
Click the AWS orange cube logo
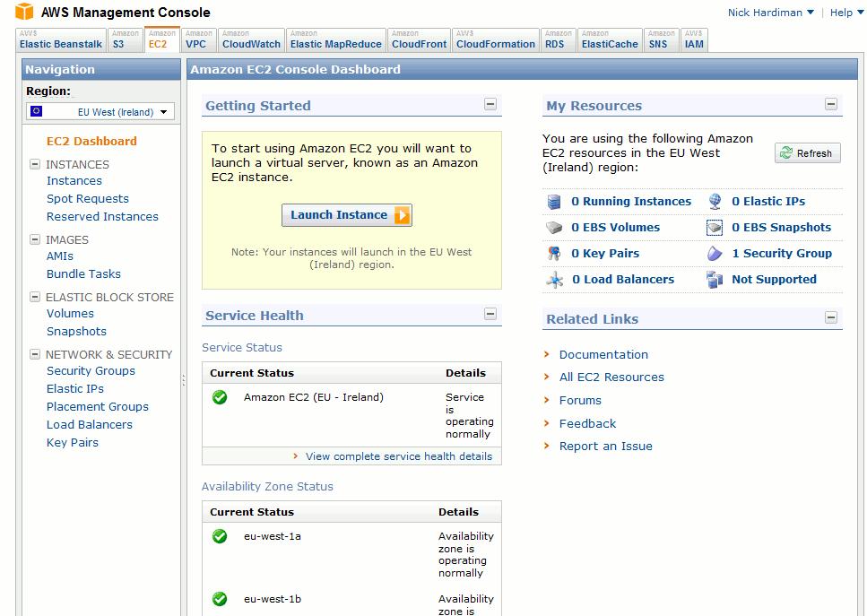(x=24, y=11)
